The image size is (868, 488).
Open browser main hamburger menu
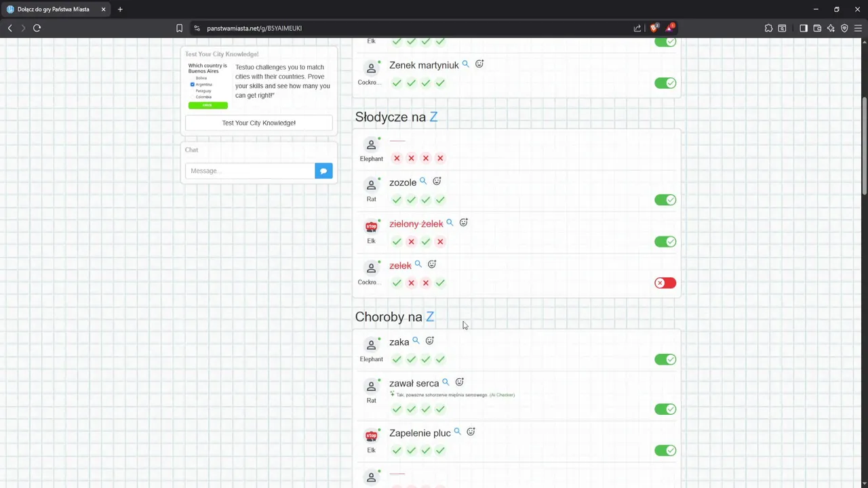(x=858, y=28)
